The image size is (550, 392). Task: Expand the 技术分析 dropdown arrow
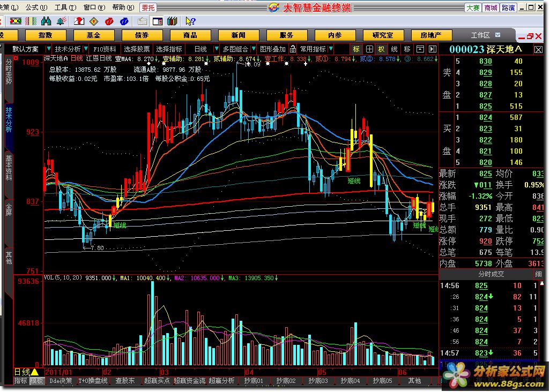(86, 49)
